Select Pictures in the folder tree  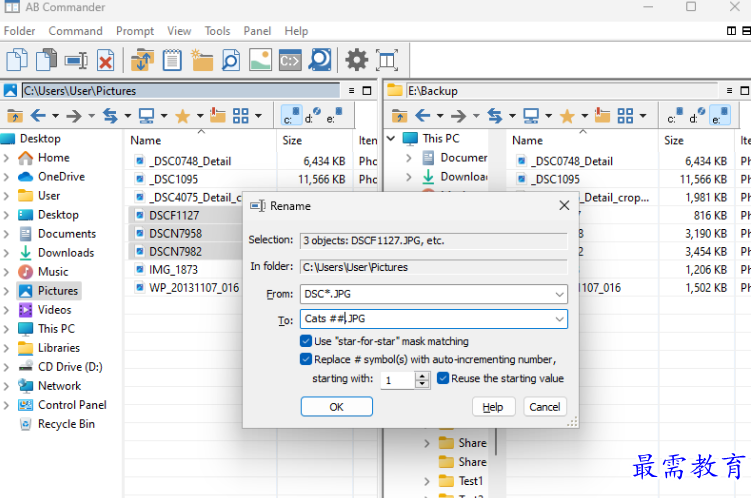58,291
